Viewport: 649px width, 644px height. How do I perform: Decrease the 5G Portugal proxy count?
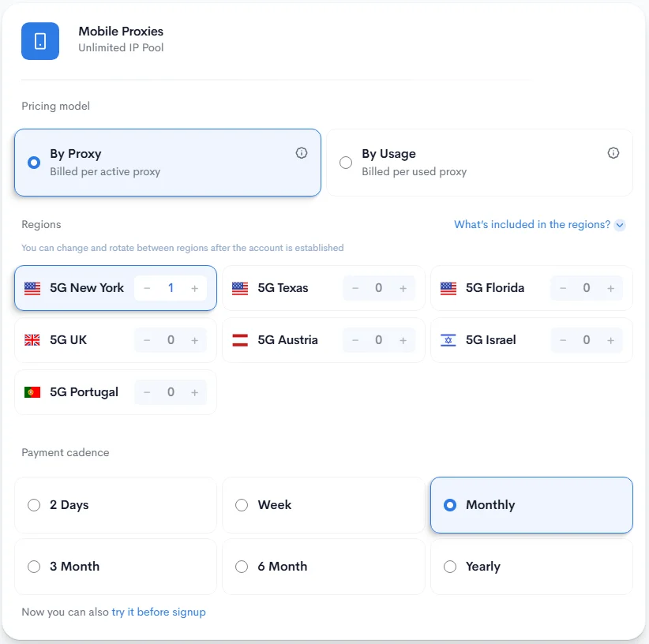click(x=147, y=392)
